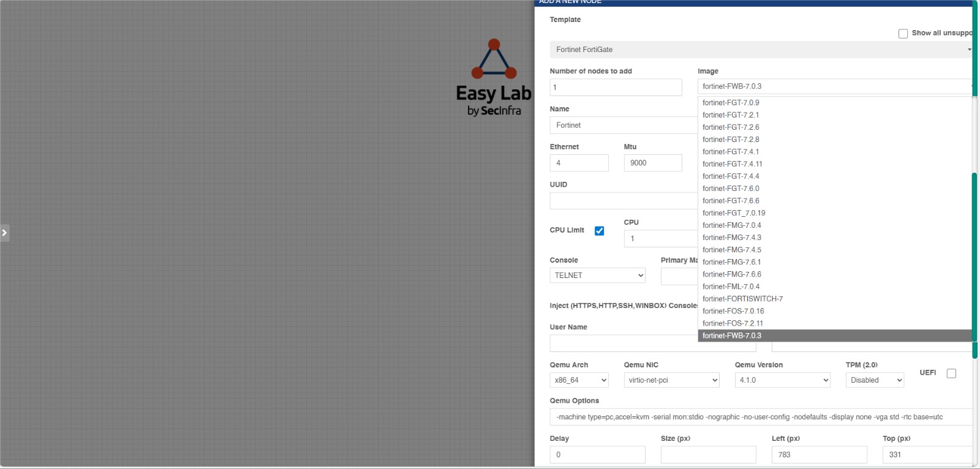The height and width of the screenshot is (469, 980).
Task: Click the UUID input field
Action: [624, 201]
